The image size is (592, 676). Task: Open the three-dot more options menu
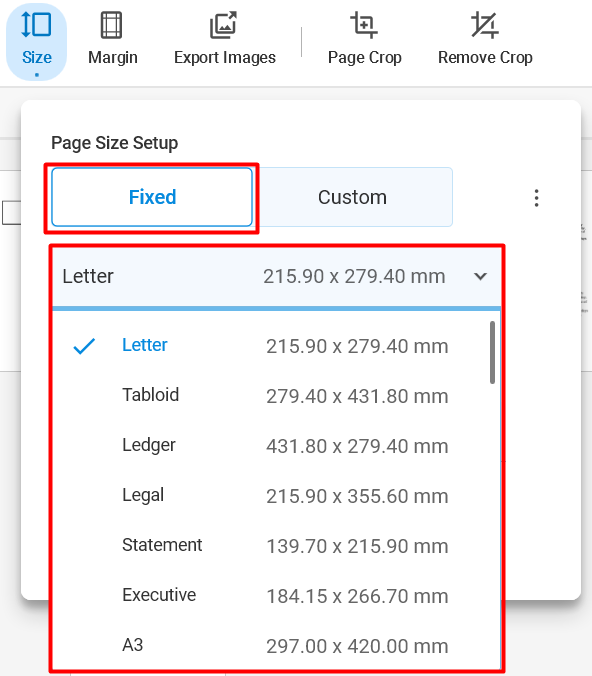coord(536,198)
